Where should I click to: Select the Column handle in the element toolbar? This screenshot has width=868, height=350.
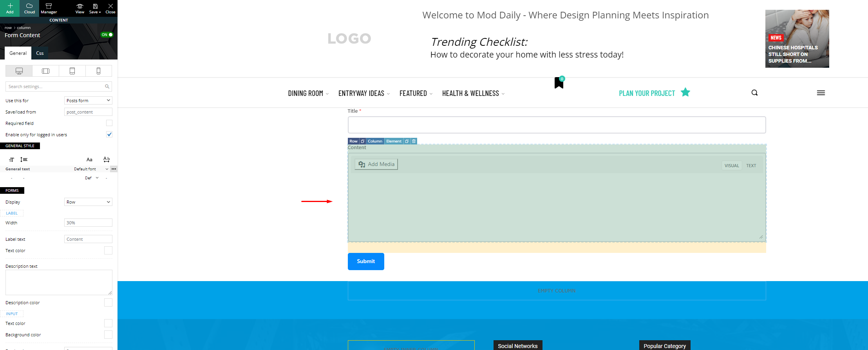pyautogui.click(x=375, y=141)
